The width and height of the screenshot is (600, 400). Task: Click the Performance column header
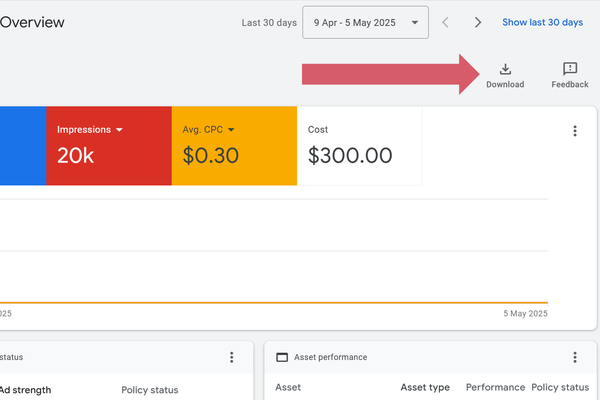pyautogui.click(x=495, y=387)
